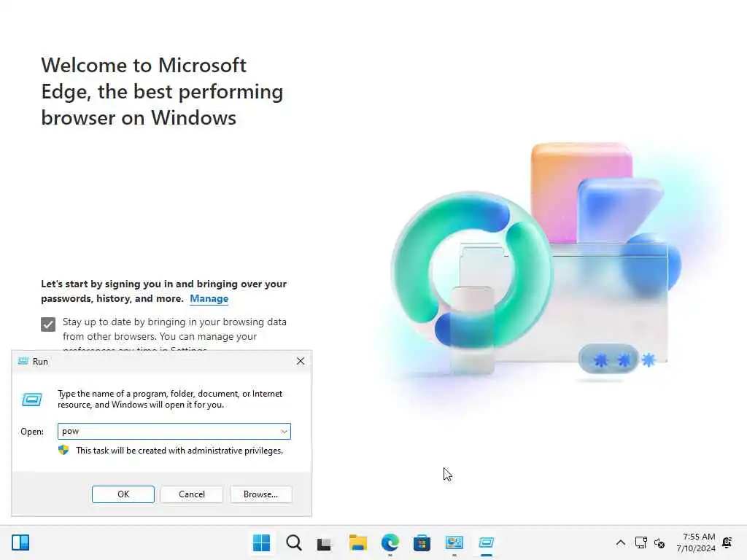
Task: Click the 'Welcome to Microsoft Edge' heading
Action: tap(162, 91)
